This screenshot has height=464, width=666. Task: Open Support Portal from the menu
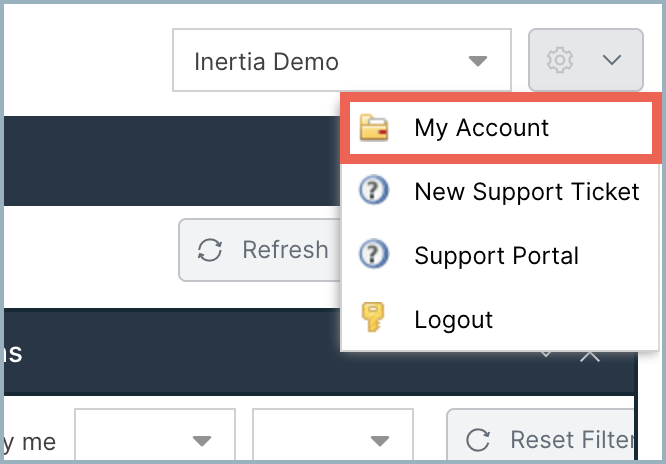click(500, 255)
